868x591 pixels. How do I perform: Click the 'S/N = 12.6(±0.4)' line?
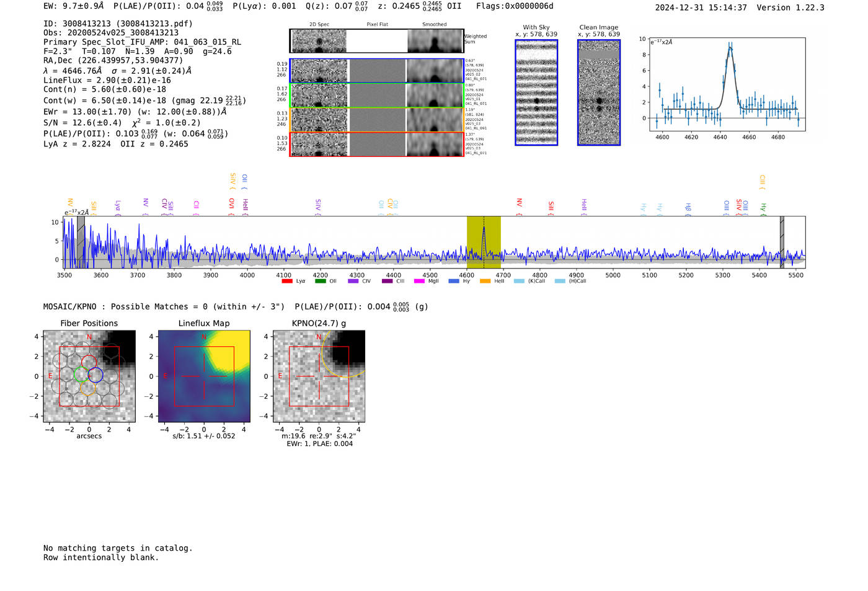pyautogui.click(x=122, y=123)
